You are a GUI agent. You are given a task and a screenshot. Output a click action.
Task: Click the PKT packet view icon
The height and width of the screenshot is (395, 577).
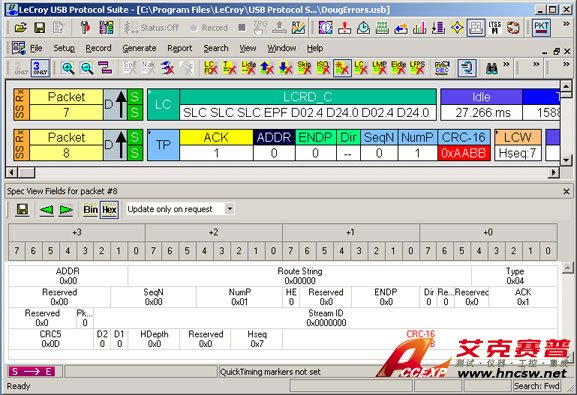541,28
